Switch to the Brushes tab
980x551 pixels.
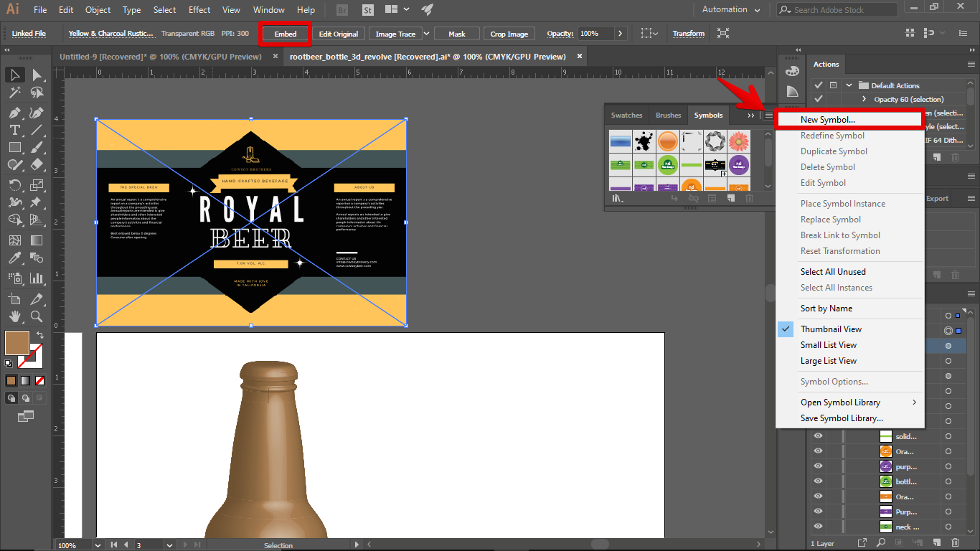[x=668, y=116]
